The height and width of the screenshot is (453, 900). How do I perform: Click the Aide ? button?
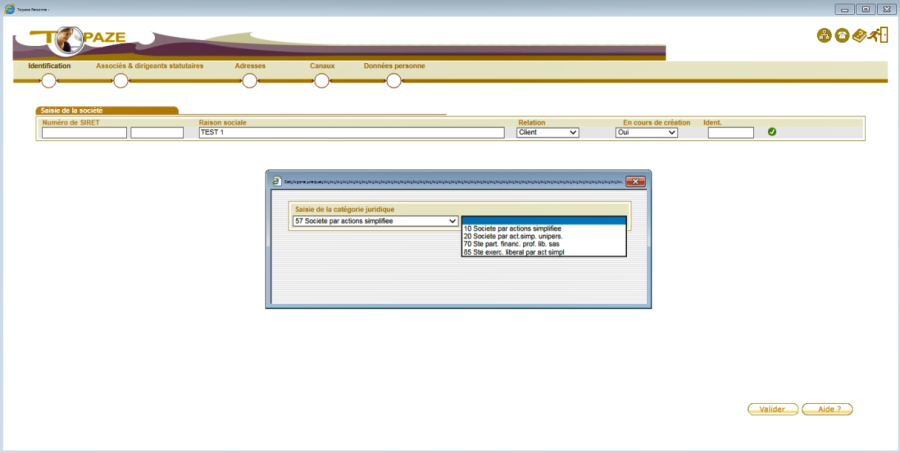click(x=828, y=409)
